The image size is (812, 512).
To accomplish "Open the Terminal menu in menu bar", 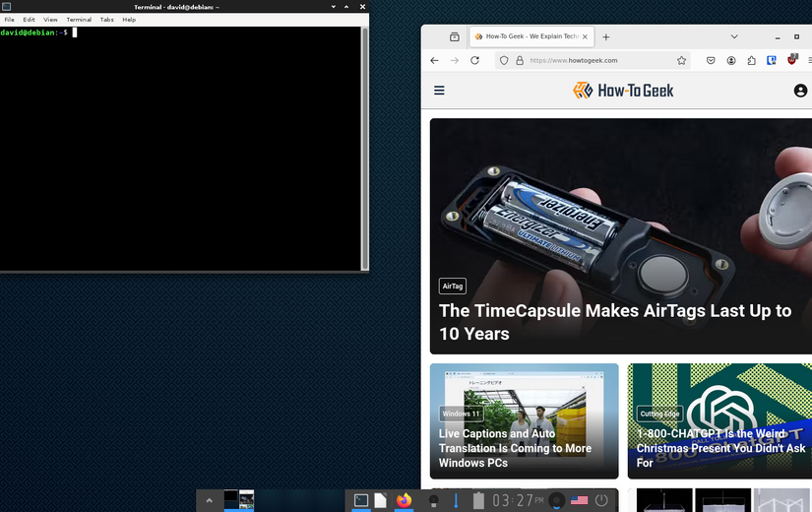I will 79,20.
